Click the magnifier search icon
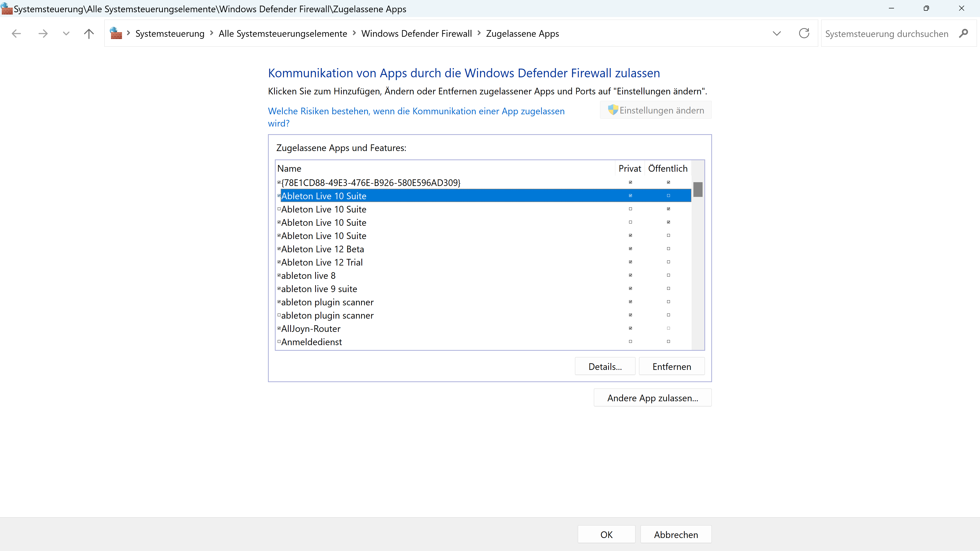 (x=963, y=33)
